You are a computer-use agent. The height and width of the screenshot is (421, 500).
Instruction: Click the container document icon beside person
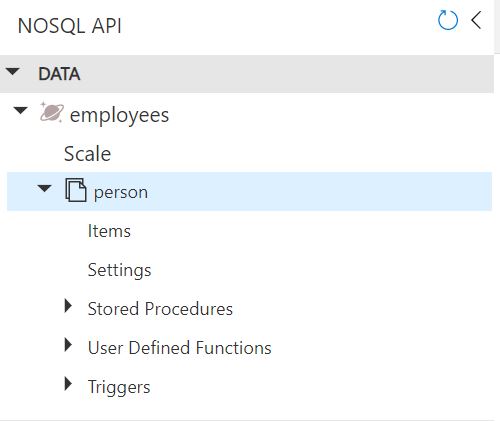[76, 190]
